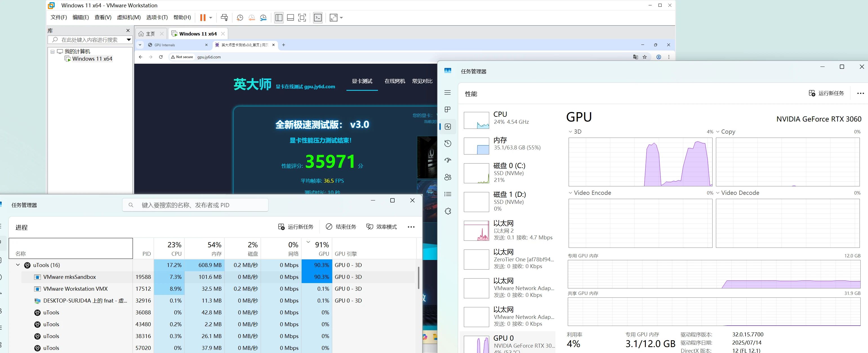Viewport: 868px width, 353px height.
Task: Select VMware mksSandbox process row
Action: 212,277
